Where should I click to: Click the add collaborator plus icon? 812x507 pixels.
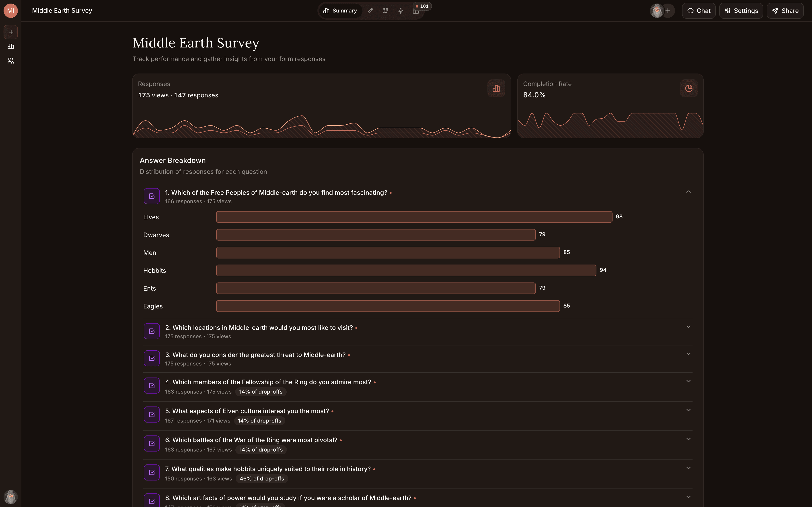click(668, 11)
